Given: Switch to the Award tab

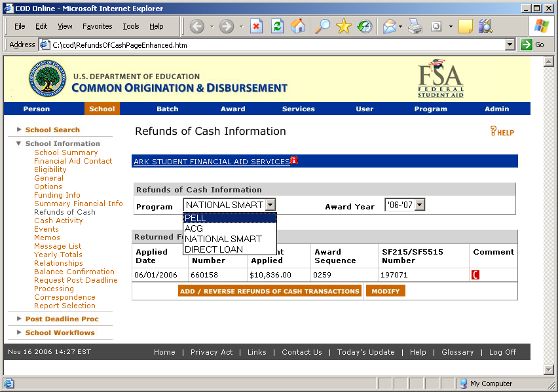Looking at the screenshot, I should [x=232, y=109].
